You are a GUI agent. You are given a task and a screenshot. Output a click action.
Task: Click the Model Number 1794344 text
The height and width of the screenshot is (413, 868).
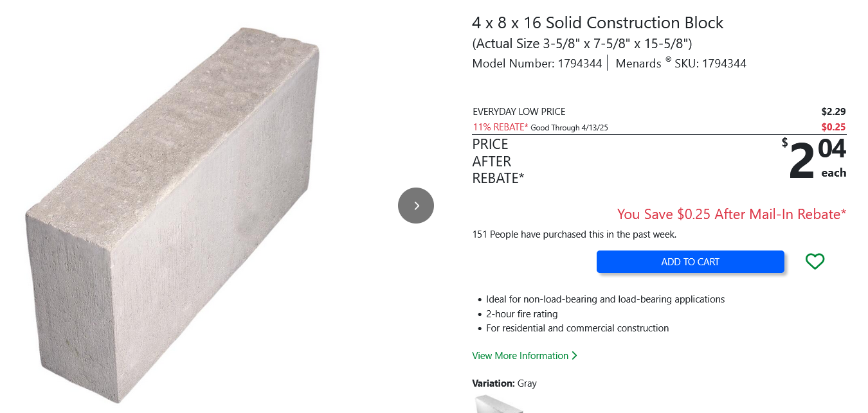point(537,64)
